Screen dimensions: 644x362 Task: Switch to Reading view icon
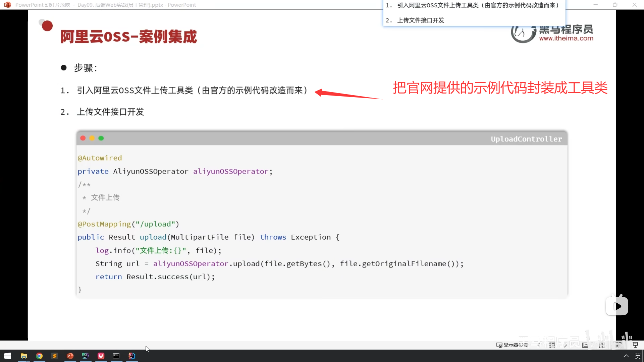point(619,345)
